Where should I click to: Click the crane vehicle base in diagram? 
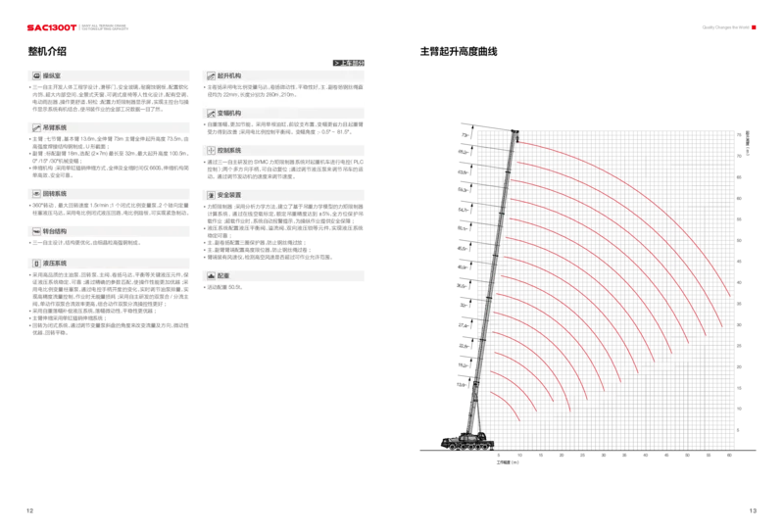[467, 443]
